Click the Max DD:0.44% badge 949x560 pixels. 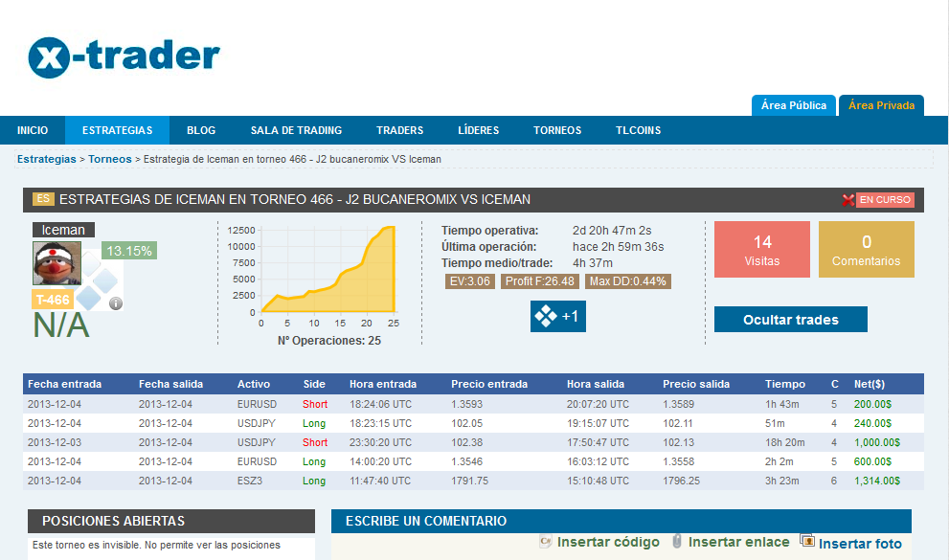point(627,281)
